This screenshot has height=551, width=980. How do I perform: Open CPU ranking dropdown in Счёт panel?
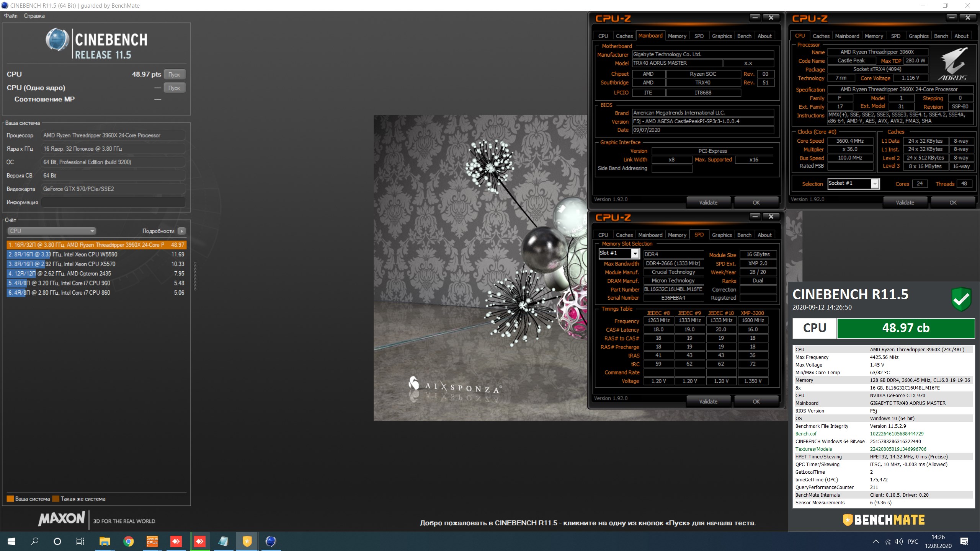(x=51, y=231)
